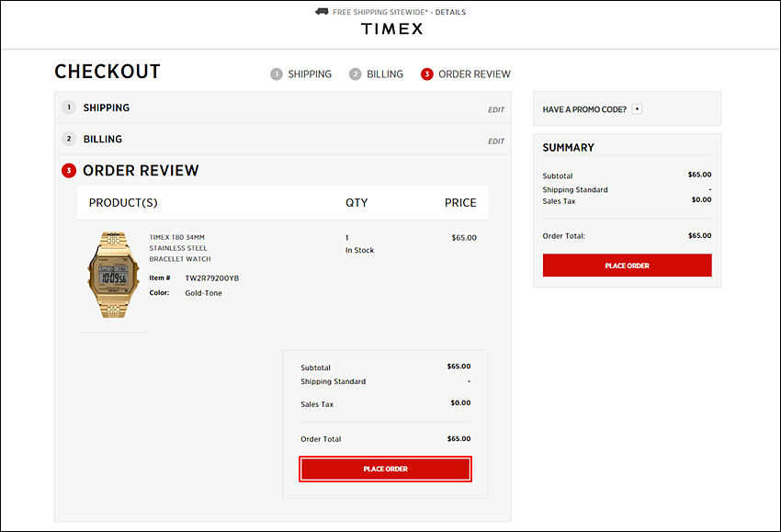Click the gold Timex watch thumbnail
The width and height of the screenshot is (781, 532).
pos(114,275)
